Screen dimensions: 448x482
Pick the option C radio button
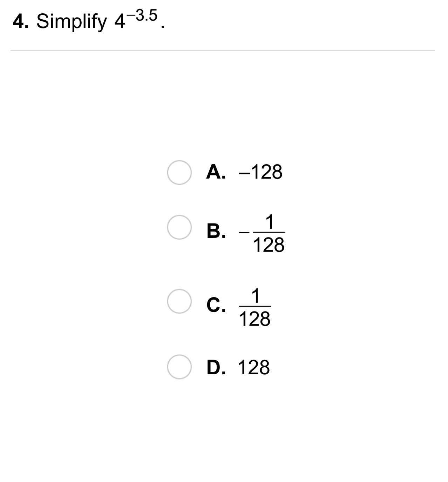(179, 301)
